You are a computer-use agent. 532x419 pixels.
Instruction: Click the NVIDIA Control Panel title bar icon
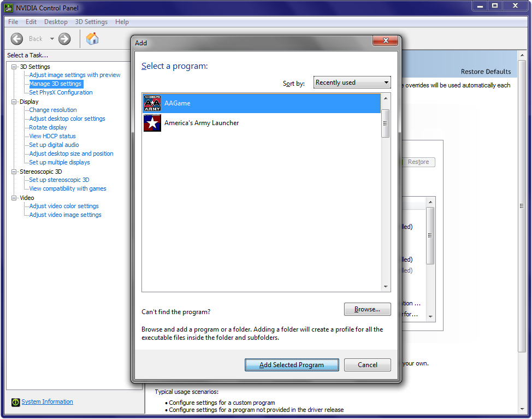point(9,8)
